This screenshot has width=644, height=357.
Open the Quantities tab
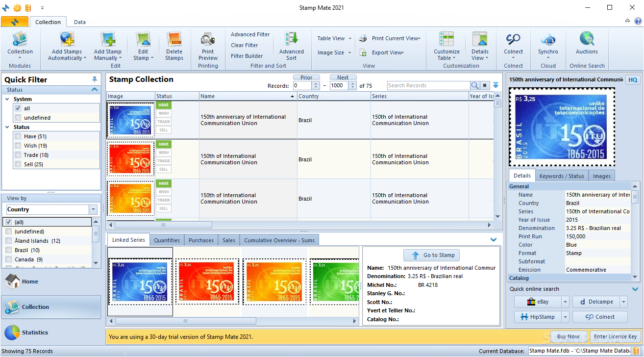tap(167, 240)
